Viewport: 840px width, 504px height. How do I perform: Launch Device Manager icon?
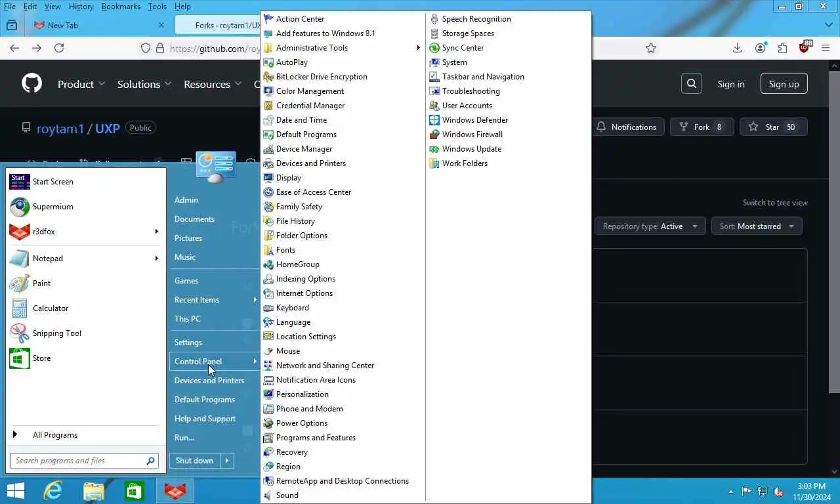click(x=268, y=149)
